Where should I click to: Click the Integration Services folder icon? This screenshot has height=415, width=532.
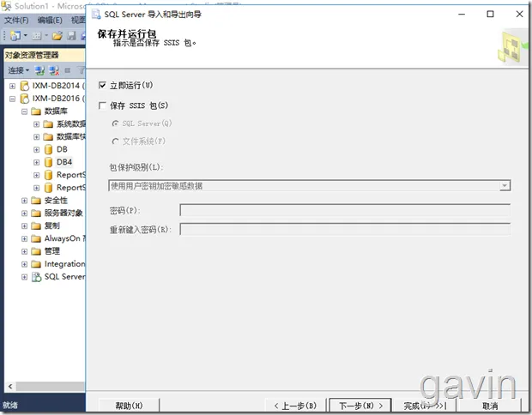tap(36, 264)
